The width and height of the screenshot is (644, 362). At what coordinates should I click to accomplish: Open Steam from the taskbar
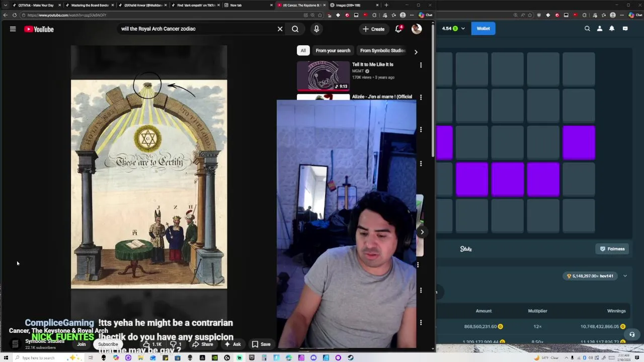point(351,358)
